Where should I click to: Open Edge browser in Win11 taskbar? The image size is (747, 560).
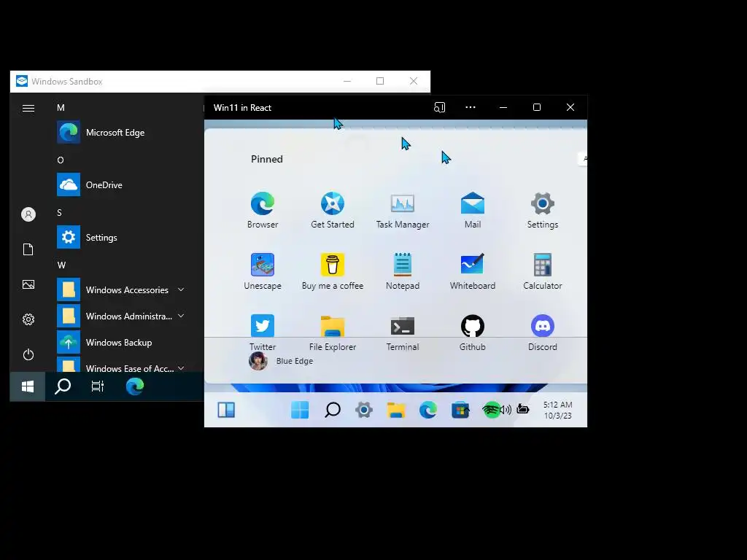point(427,410)
